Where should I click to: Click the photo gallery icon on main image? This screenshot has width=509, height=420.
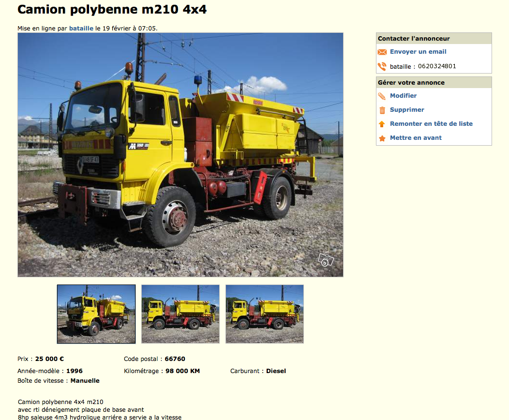(x=326, y=260)
